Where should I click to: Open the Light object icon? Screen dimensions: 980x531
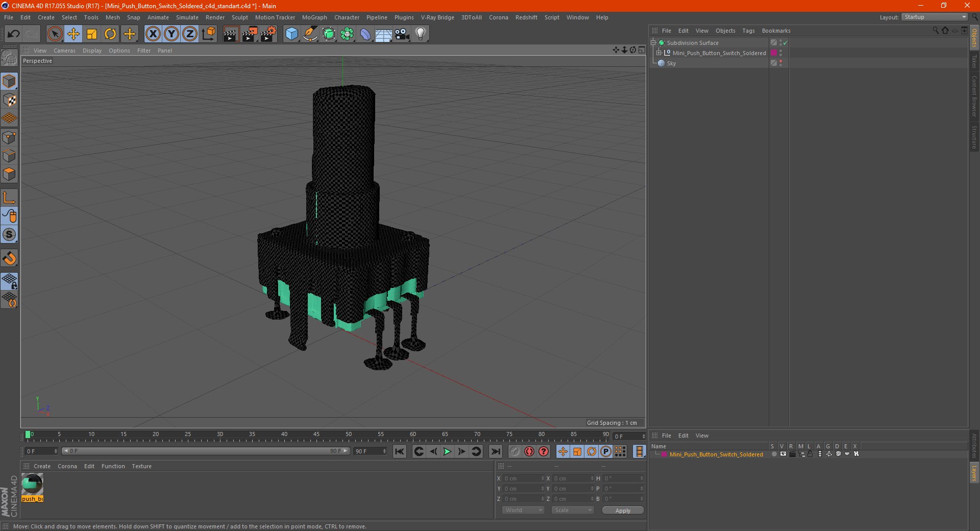click(420, 34)
